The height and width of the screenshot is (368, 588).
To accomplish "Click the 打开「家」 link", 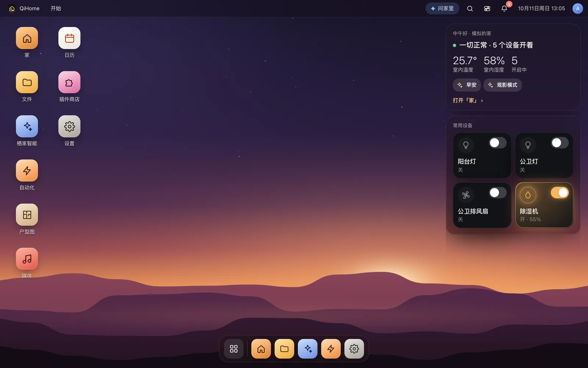I will [x=468, y=100].
